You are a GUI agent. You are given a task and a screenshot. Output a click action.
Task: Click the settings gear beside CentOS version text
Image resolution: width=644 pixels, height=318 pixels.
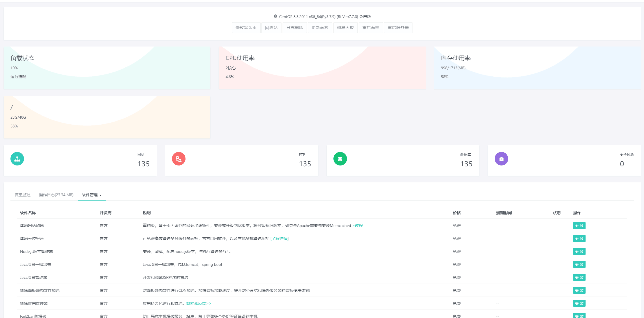coord(275,16)
